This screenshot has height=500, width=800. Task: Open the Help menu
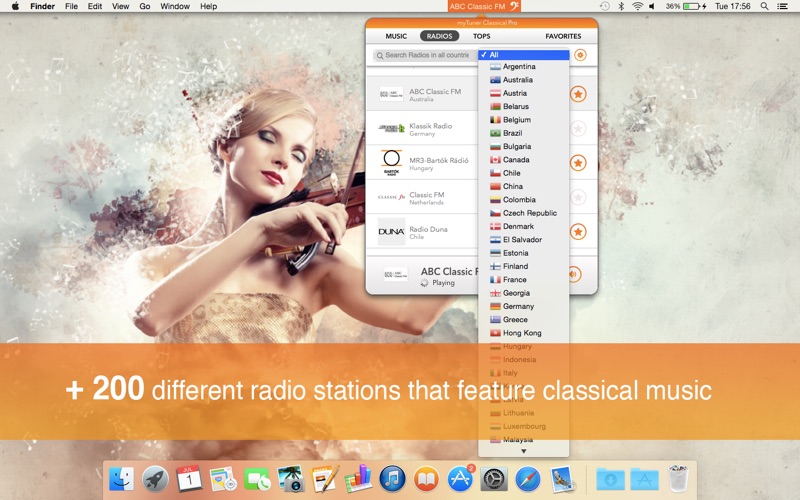(208, 6)
